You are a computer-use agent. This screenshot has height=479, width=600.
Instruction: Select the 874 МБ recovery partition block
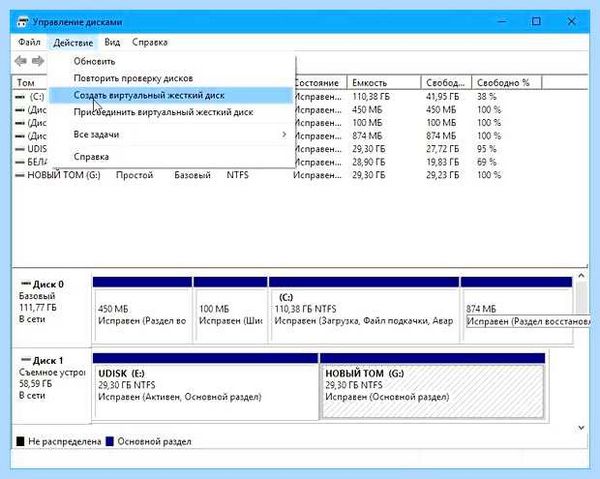point(517,310)
